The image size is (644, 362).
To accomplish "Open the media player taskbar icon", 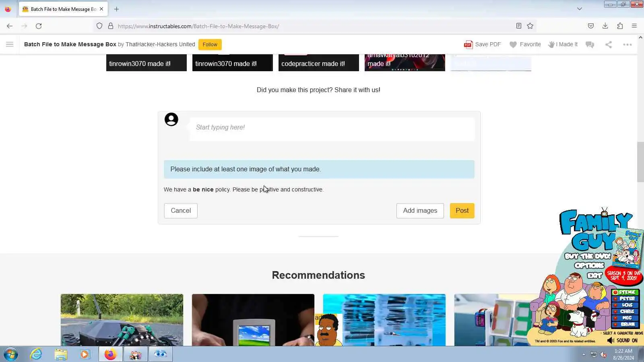I will click(85, 354).
